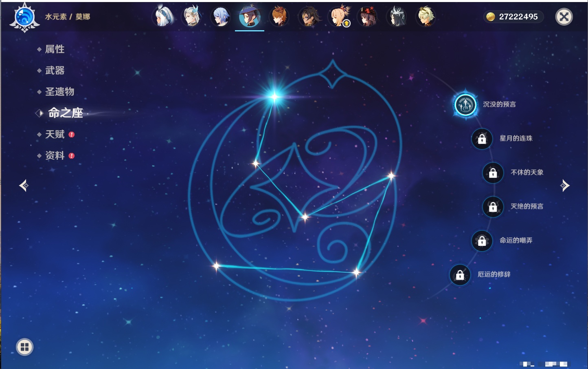
Task: Open the four-square grid menu button
Action: click(x=24, y=347)
